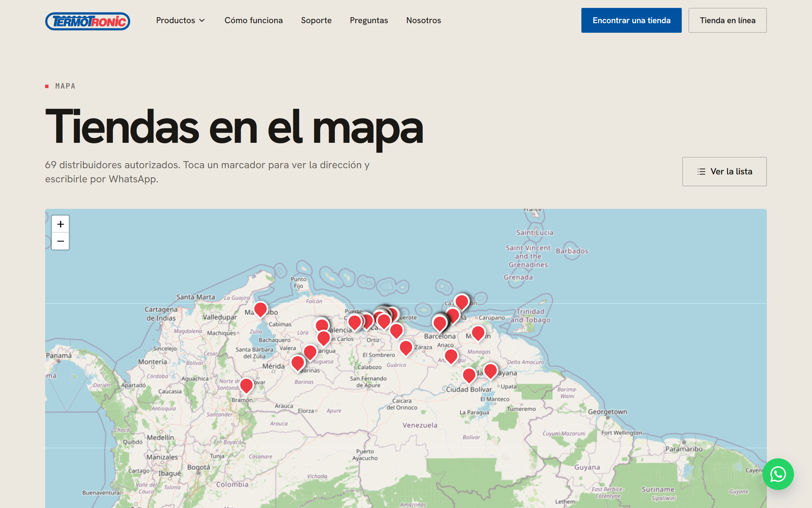Select the marker near Maturín
The height and width of the screenshot is (508, 812).
click(478, 333)
